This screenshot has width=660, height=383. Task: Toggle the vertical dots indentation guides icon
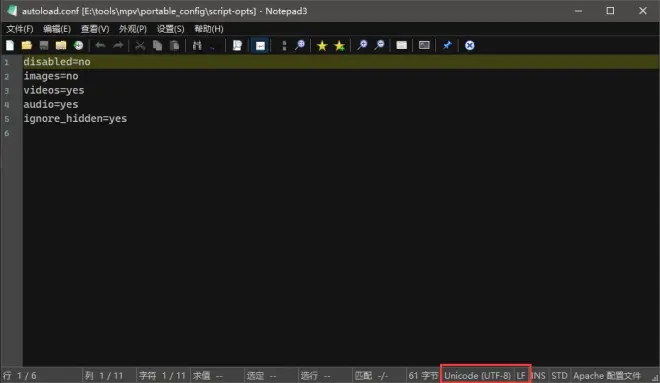coord(284,45)
